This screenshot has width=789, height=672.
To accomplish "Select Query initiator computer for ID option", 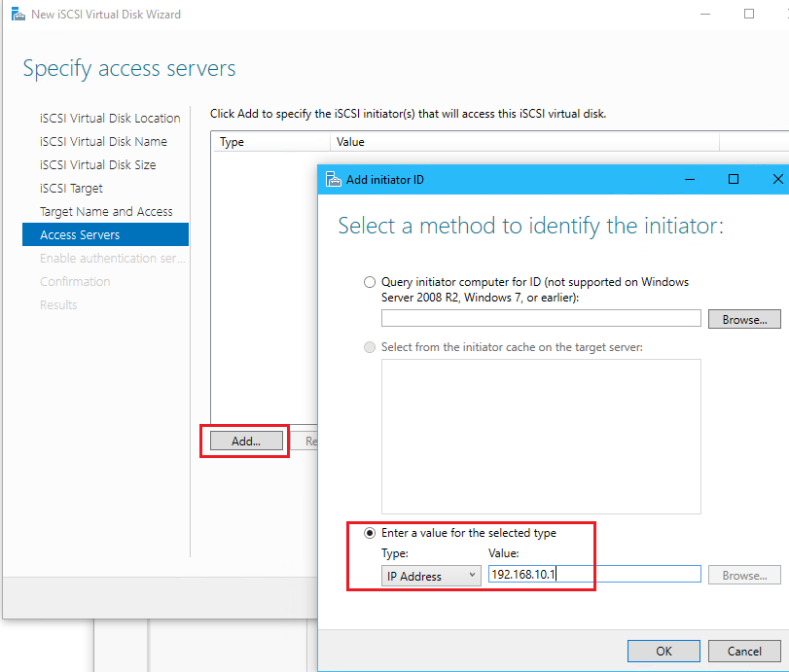I will click(x=370, y=282).
